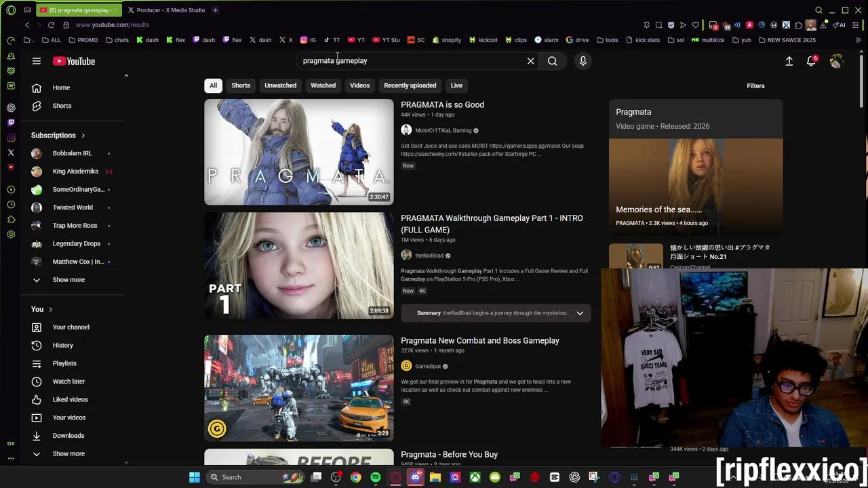Open theRadBrad channel link
The image size is (868, 488).
click(429, 256)
